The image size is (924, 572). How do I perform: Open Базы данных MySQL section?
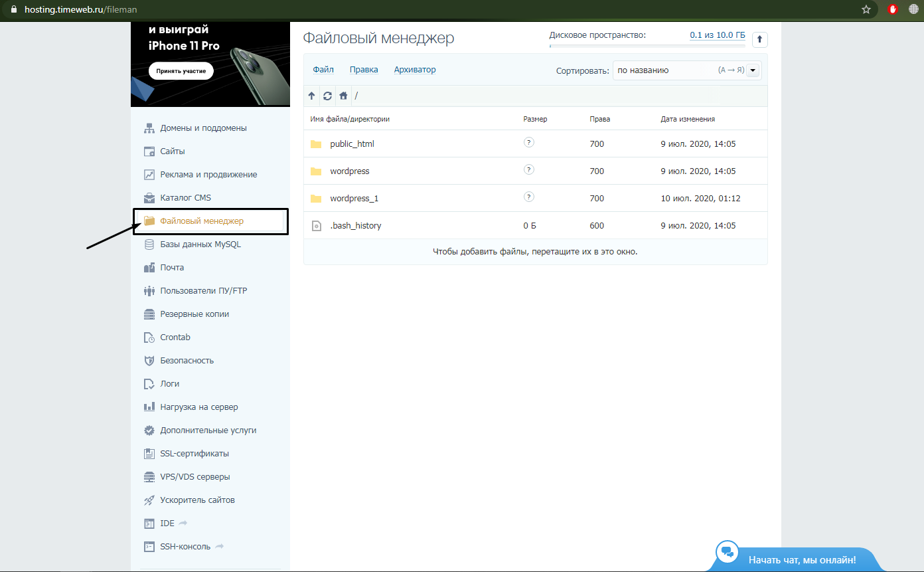[200, 244]
